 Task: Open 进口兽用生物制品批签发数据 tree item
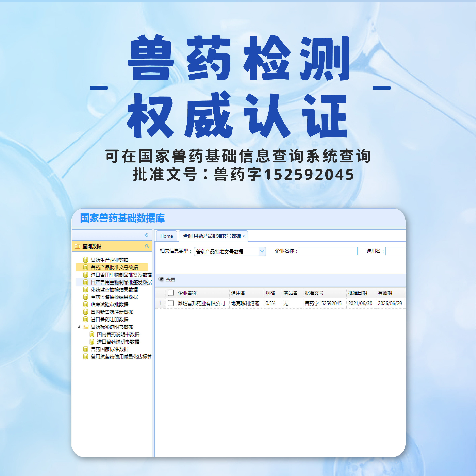pos(121,274)
